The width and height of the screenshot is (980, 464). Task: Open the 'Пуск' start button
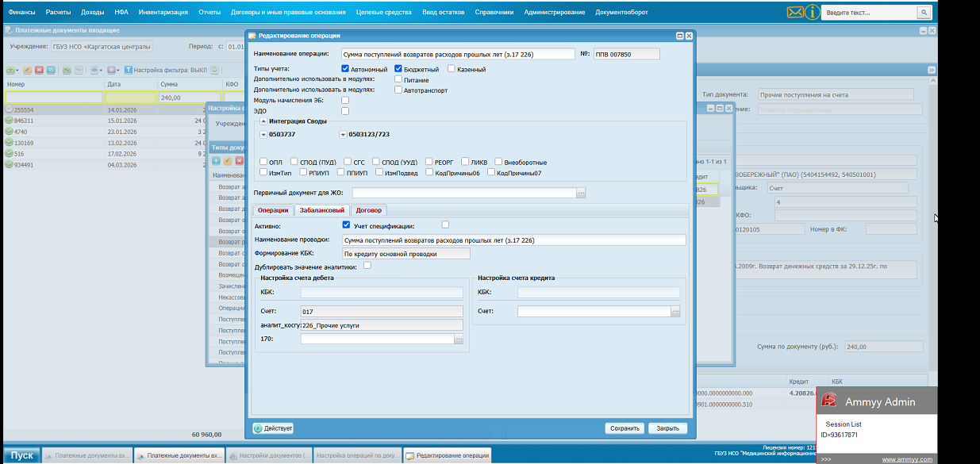(21, 455)
